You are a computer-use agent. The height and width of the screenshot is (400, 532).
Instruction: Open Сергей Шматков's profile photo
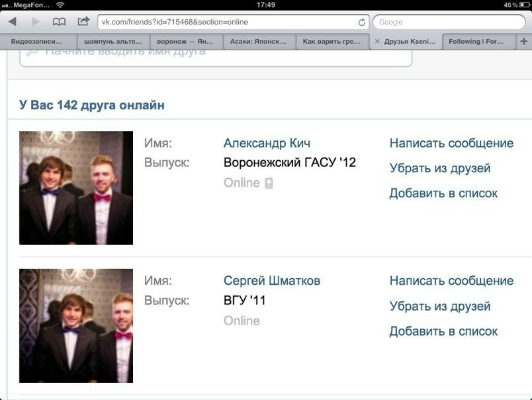[76, 326]
